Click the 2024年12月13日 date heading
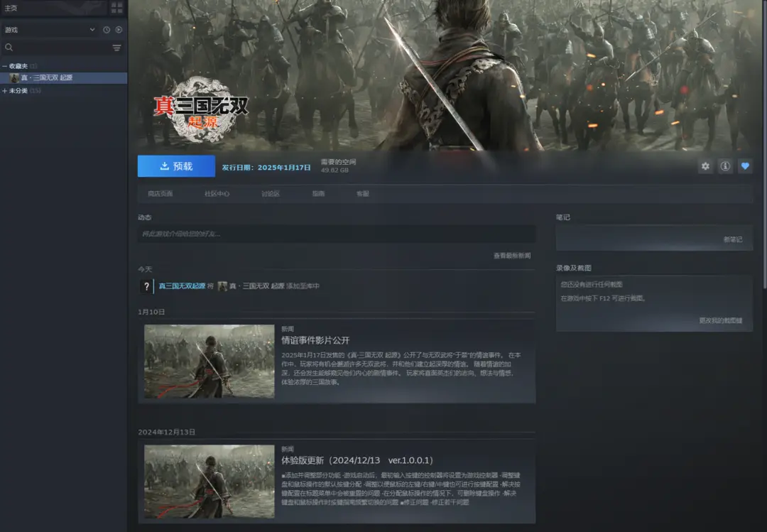The width and height of the screenshot is (767, 532). tap(166, 432)
